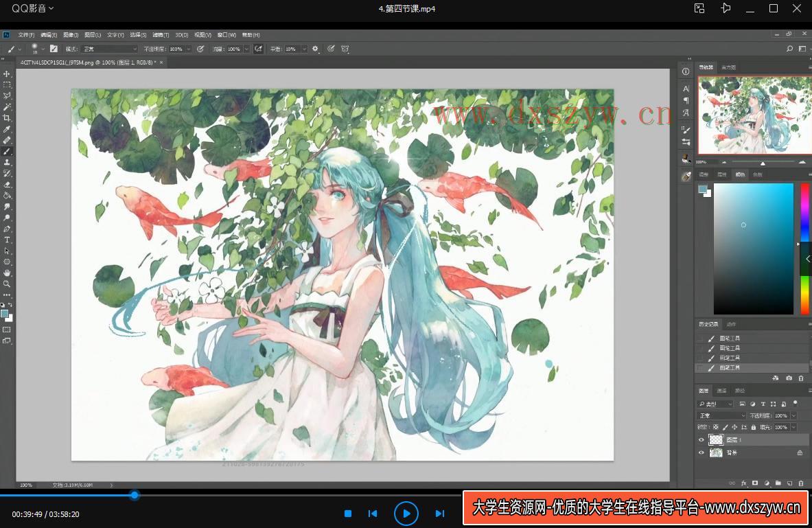Open layer filter 类型 dropdown
This screenshot has width=812, height=528.
pyautogui.click(x=716, y=404)
